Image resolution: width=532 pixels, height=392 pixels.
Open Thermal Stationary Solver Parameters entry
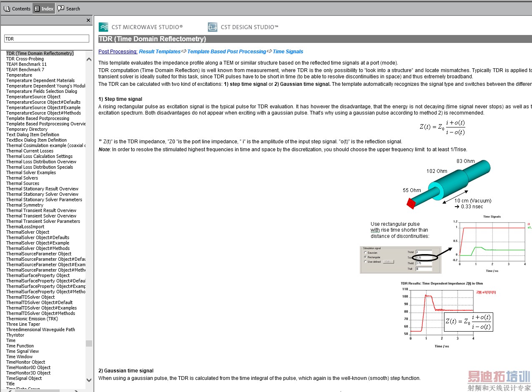click(44, 200)
